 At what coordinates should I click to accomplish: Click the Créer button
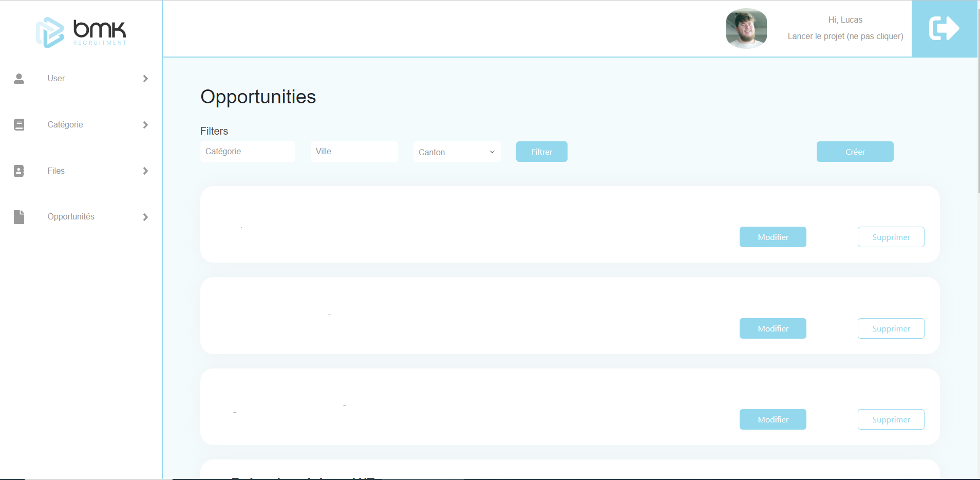coord(855,152)
